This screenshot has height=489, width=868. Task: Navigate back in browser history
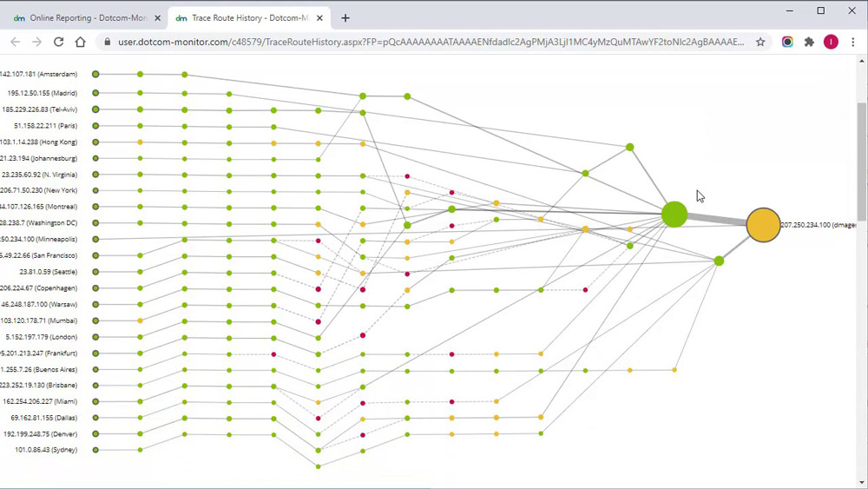(15, 42)
